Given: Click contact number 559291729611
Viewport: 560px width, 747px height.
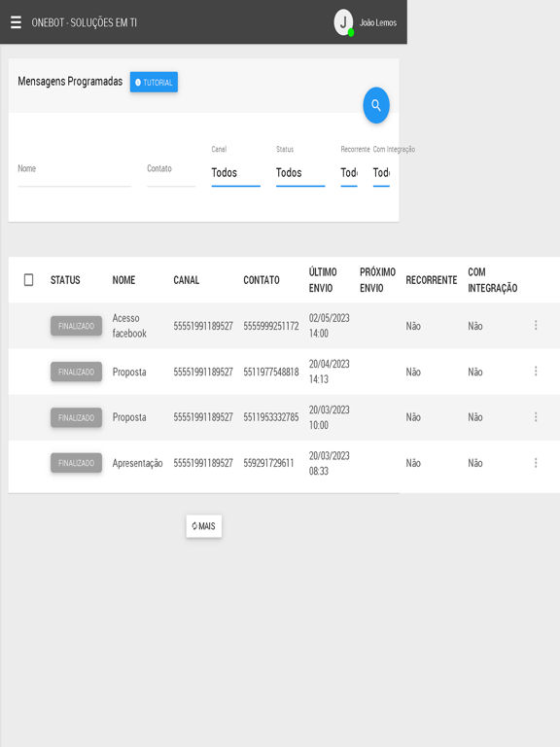Looking at the screenshot, I should pos(268,463).
